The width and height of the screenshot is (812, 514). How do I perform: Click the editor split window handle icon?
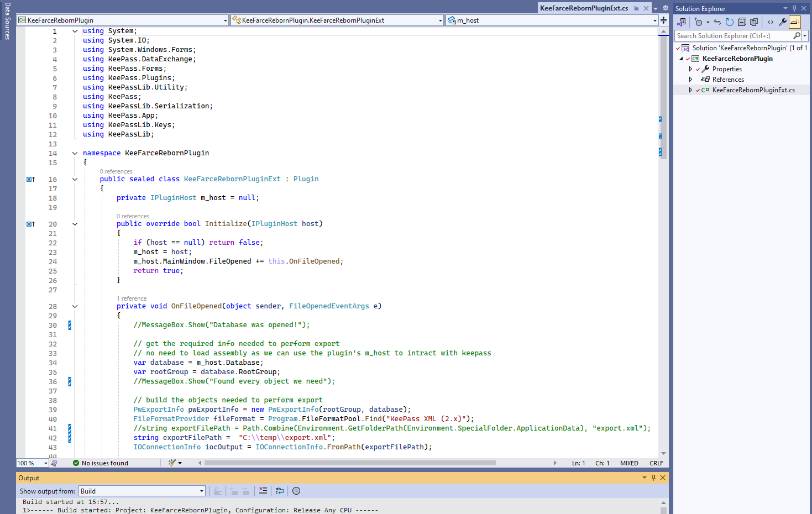pos(663,20)
